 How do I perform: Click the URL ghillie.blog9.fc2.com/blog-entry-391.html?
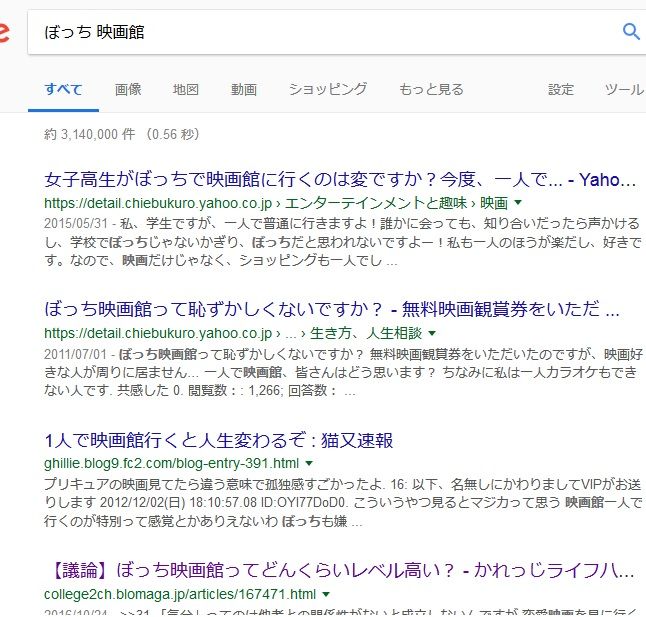click(x=171, y=463)
